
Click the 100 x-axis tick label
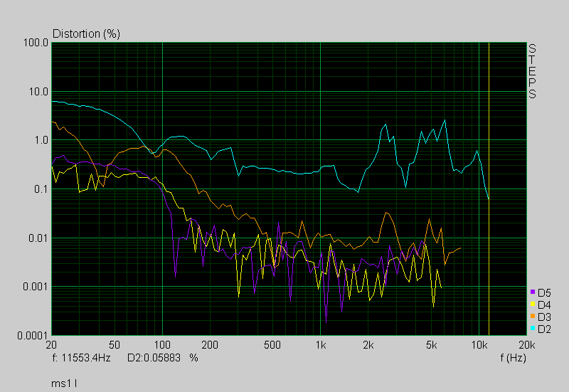point(162,345)
